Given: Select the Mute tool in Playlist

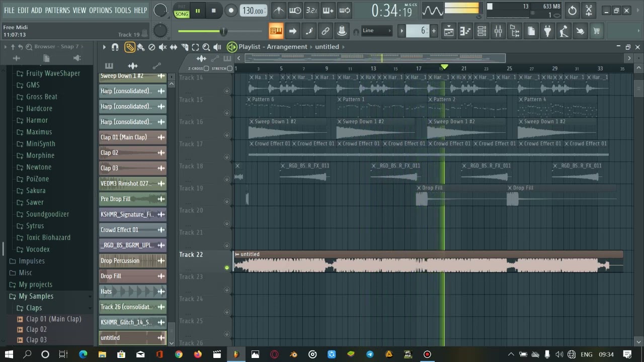Looking at the screenshot, I should 163,47.
